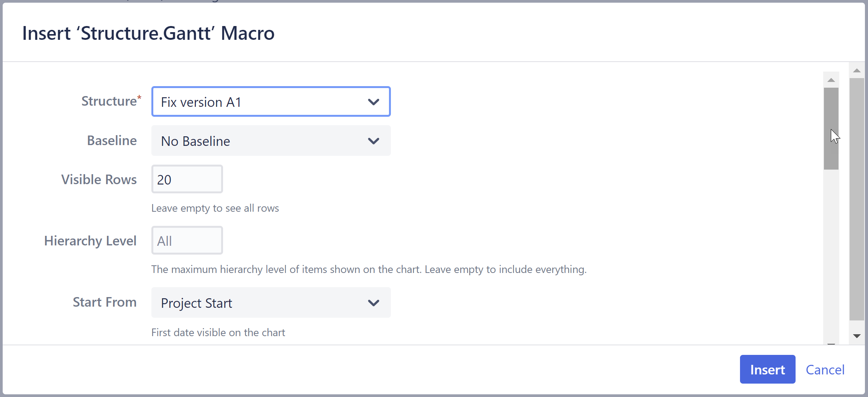Image resolution: width=868 pixels, height=397 pixels.
Task: Click the outer scrollbar up arrow
Action: (856, 70)
